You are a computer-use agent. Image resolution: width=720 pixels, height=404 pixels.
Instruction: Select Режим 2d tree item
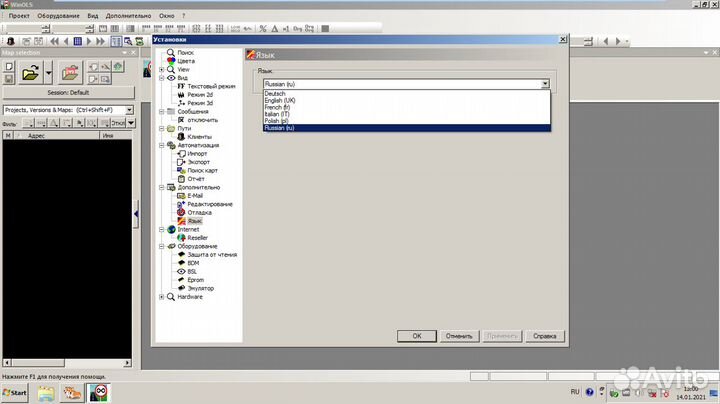[200, 94]
